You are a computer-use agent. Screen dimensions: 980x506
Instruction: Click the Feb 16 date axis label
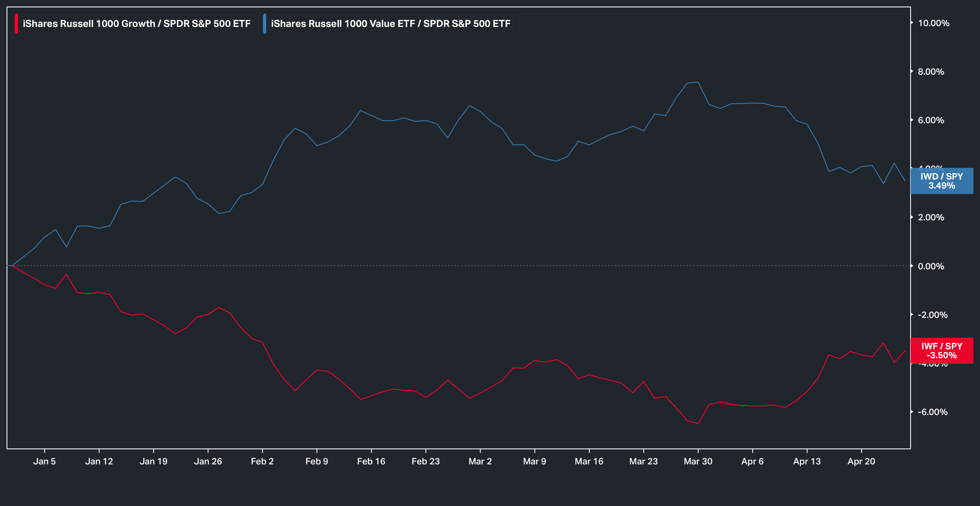371,461
